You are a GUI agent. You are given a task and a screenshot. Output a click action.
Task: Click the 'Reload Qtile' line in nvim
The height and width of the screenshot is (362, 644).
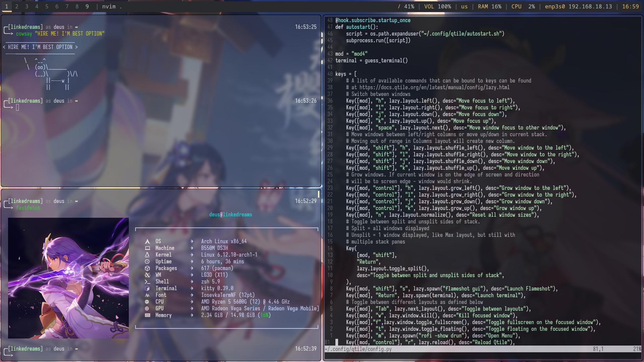(x=430, y=342)
